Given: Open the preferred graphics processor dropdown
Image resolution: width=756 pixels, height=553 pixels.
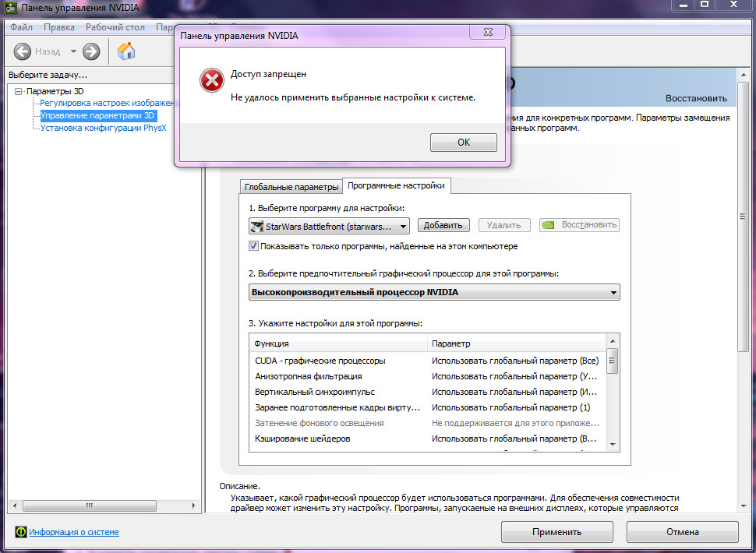Looking at the screenshot, I should [434, 292].
